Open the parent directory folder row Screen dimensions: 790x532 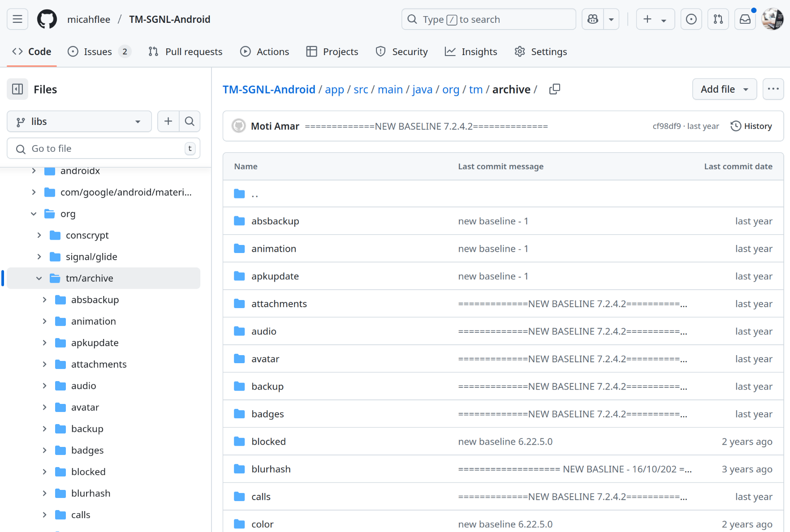click(x=503, y=194)
